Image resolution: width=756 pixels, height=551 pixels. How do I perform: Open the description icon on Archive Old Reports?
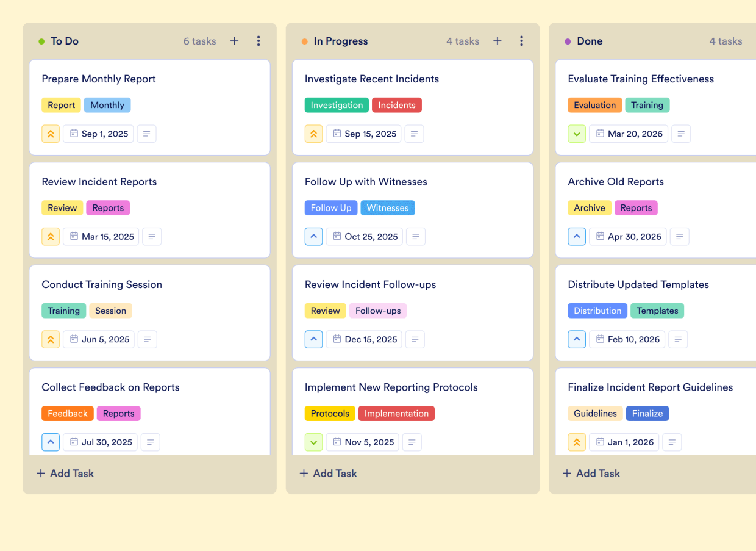pyautogui.click(x=679, y=236)
